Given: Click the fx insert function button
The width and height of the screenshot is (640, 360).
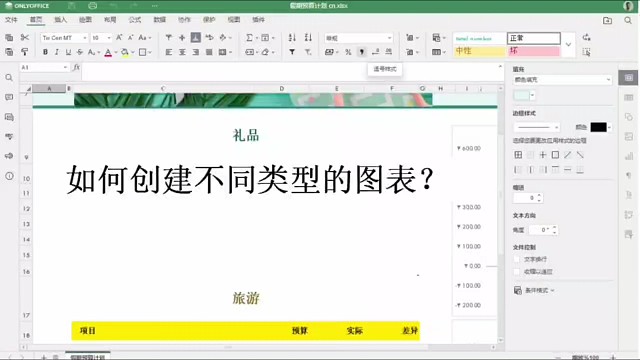Looking at the screenshot, I should (x=76, y=67).
